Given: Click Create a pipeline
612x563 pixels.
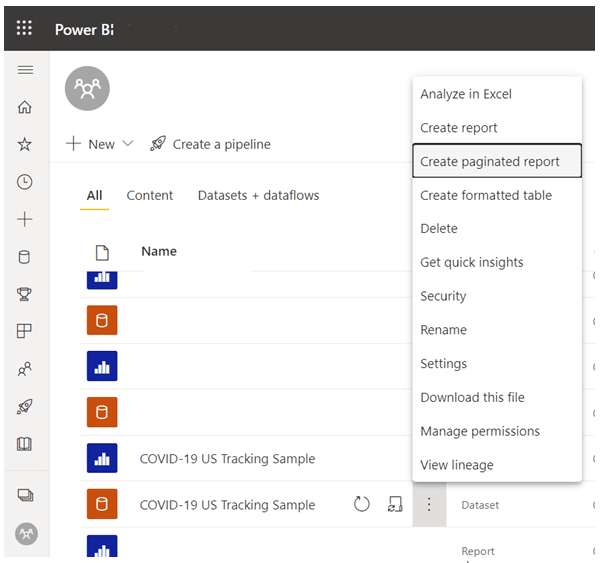Looking at the screenshot, I should tap(210, 144).
